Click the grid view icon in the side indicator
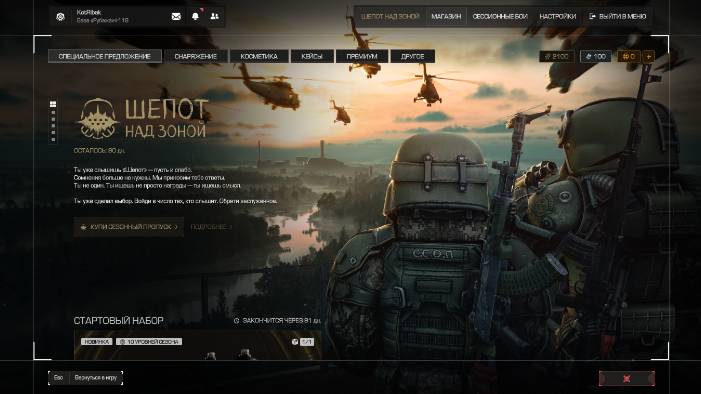The height and width of the screenshot is (394, 701). (53, 104)
